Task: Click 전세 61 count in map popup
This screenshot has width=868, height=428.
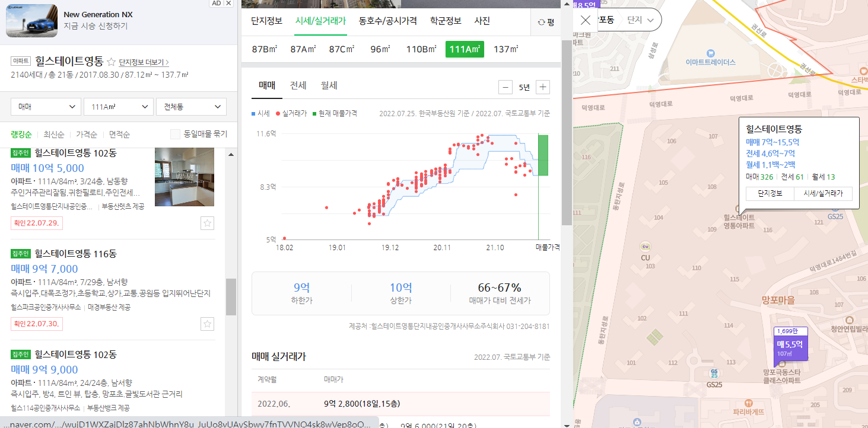Action: pyautogui.click(x=792, y=177)
